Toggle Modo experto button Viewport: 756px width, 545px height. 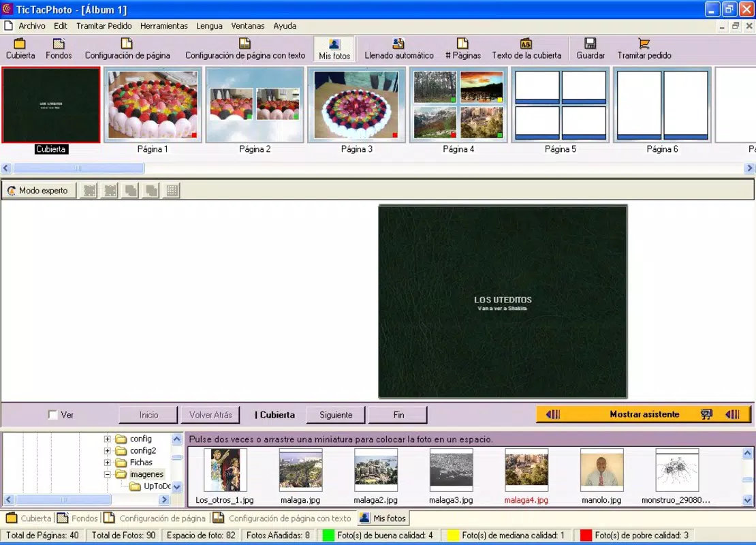coord(40,191)
